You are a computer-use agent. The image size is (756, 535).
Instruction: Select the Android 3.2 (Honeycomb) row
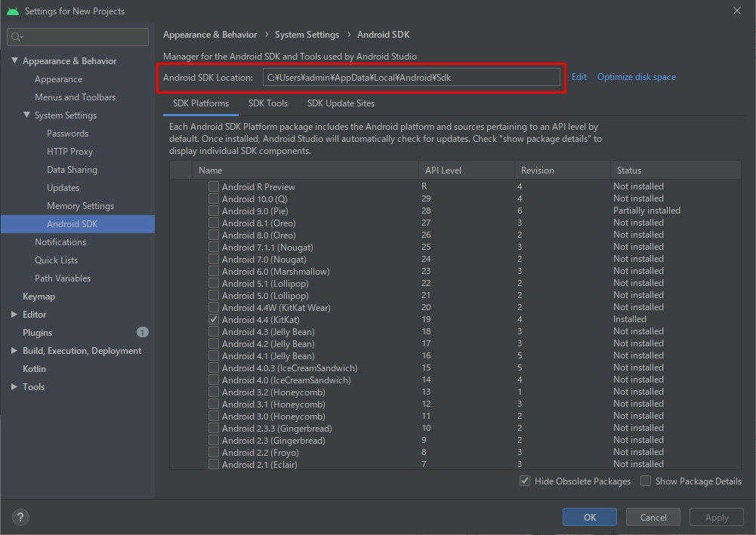[x=455, y=392]
